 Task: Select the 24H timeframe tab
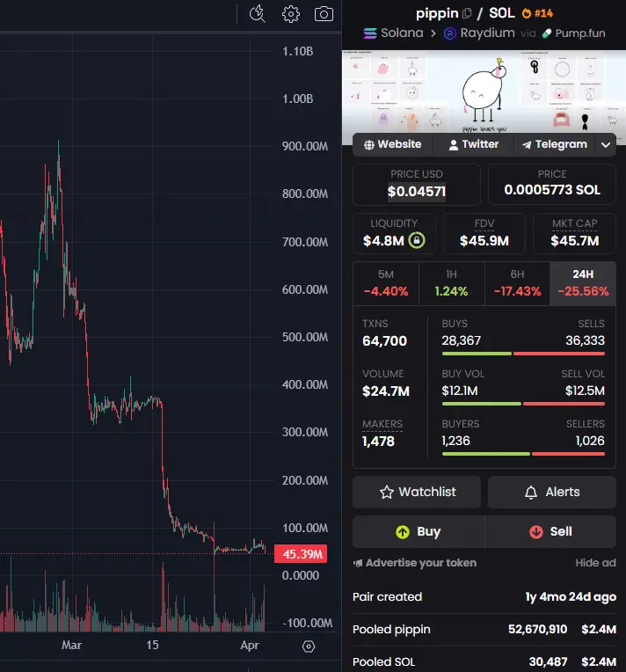point(583,284)
